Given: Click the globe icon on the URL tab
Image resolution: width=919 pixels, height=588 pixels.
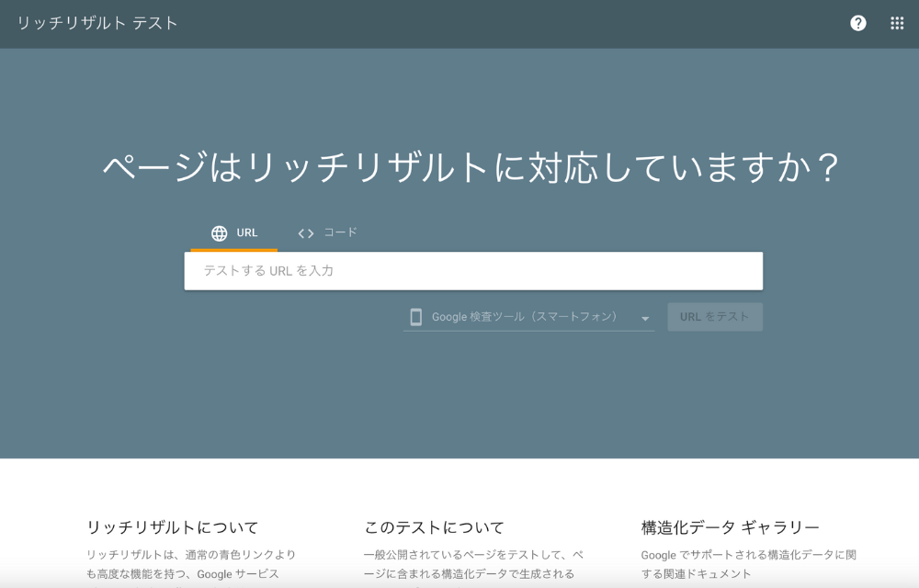Looking at the screenshot, I should [x=217, y=232].
